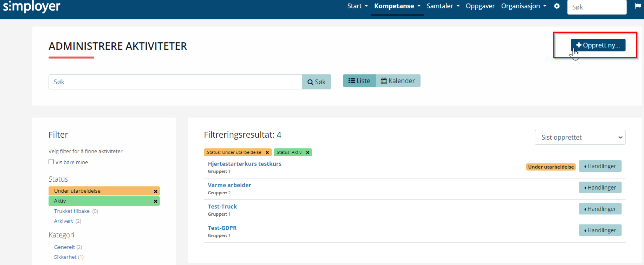Toggle the 'Vis bare mine' checkbox
The height and width of the screenshot is (265, 644).
click(51, 162)
